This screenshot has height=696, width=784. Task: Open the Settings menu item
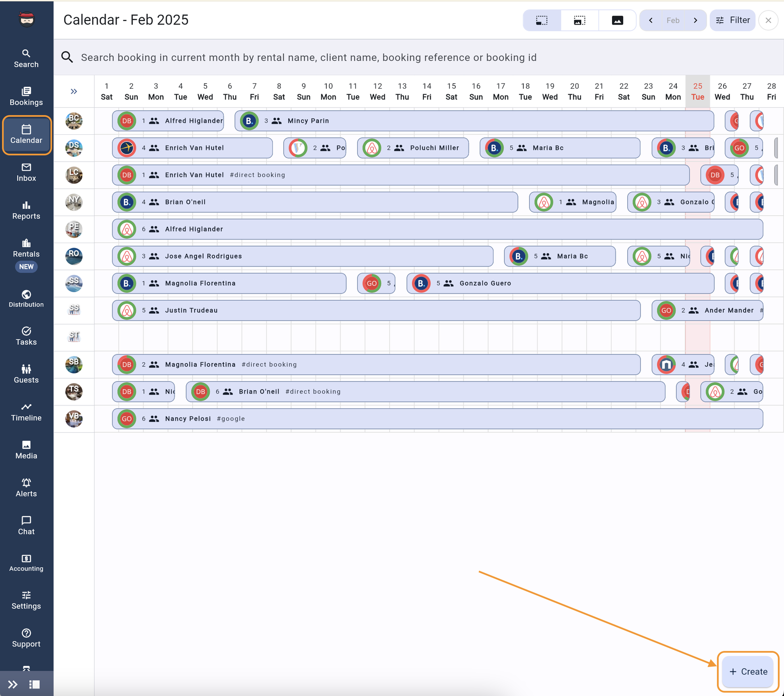26,600
